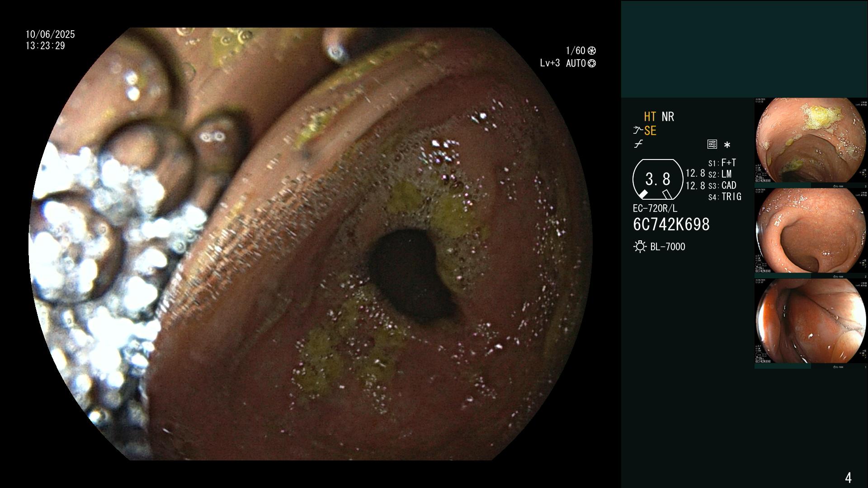
Task: Click the upper 12.8 value
Action: (x=695, y=173)
